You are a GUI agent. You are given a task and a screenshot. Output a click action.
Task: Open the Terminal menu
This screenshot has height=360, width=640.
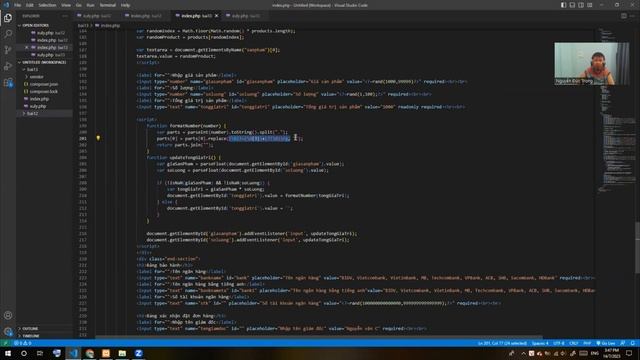click(108, 5)
